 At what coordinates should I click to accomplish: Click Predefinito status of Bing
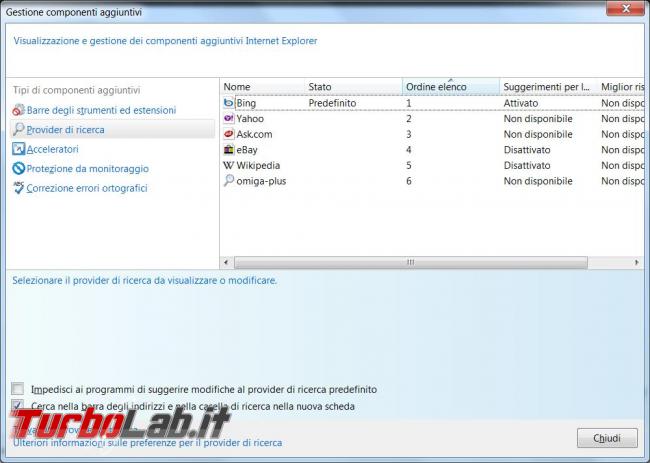pyautogui.click(x=332, y=103)
